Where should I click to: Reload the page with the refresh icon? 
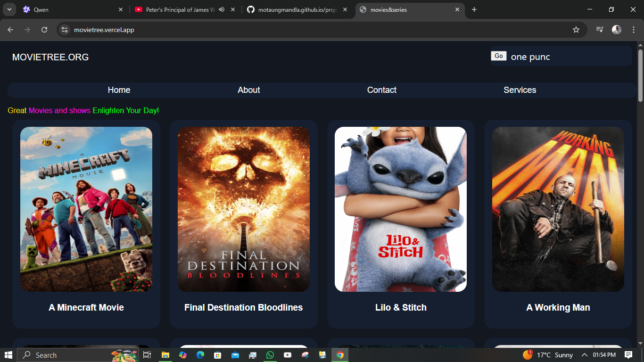point(44,30)
